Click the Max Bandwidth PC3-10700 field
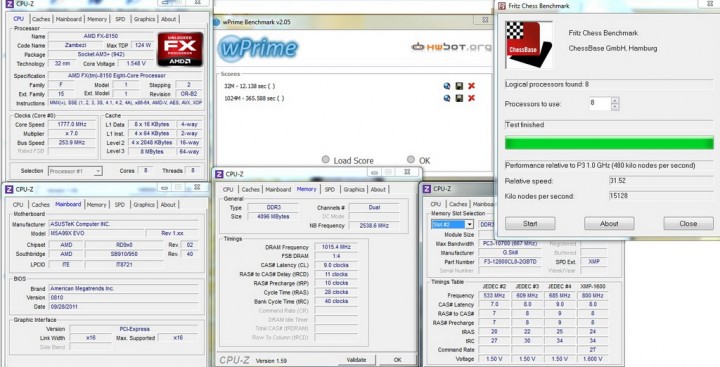The image size is (720, 367). click(510, 243)
